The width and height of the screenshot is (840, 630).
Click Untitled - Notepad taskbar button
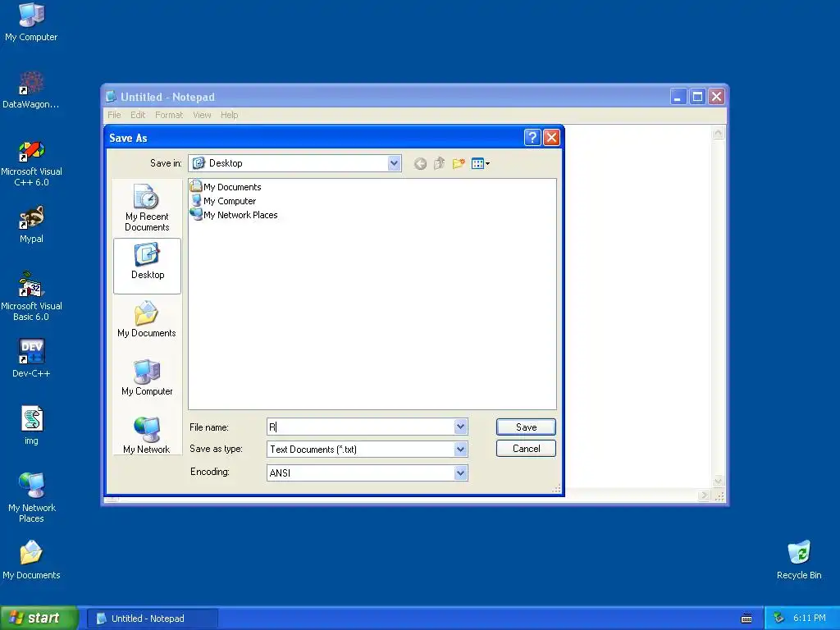point(152,619)
